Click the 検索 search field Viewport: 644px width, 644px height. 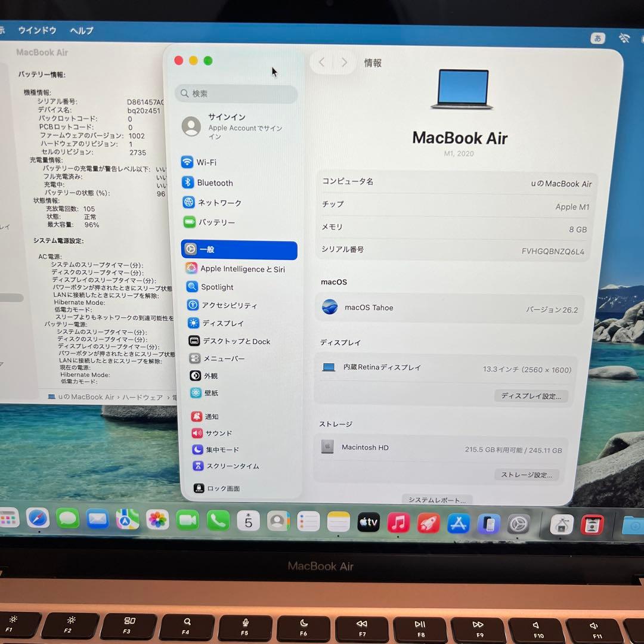(x=236, y=94)
